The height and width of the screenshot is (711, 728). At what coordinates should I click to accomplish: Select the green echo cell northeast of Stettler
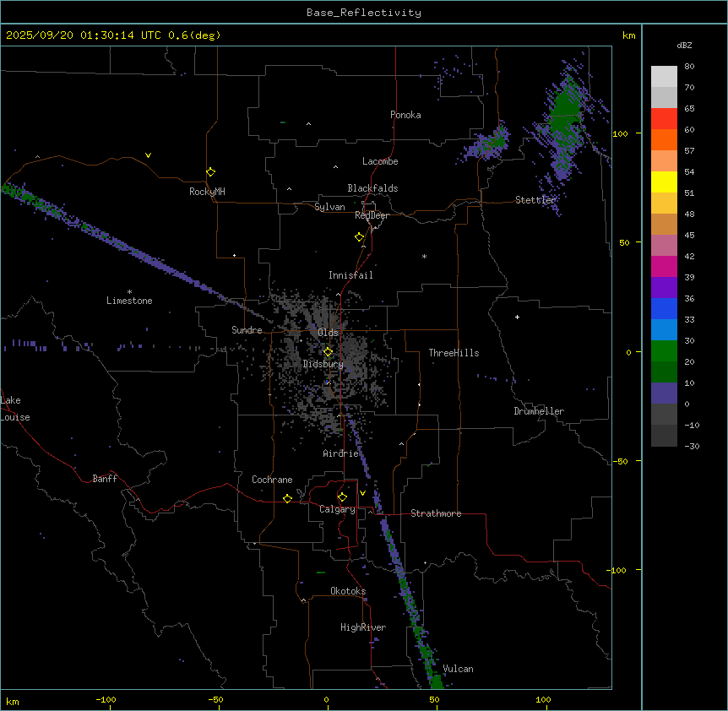[563, 114]
